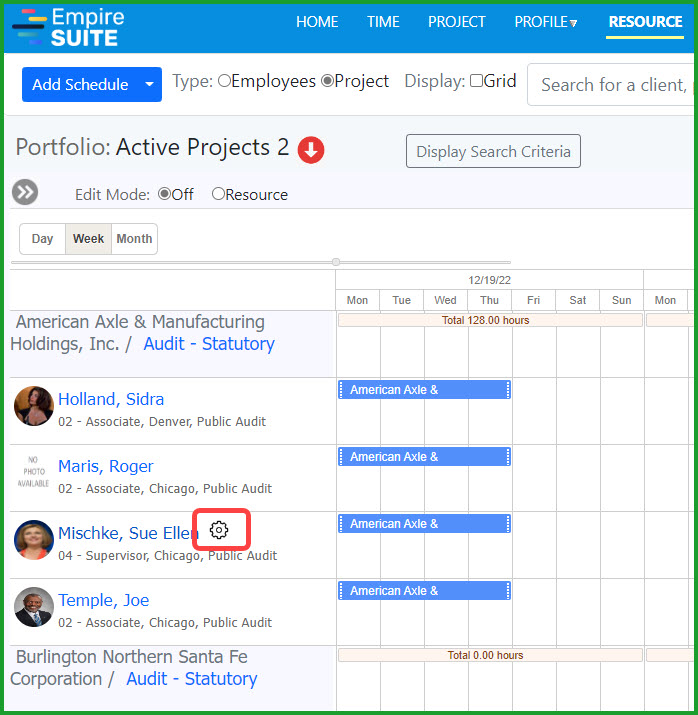Open Maris, Roger employee link
Image resolution: width=698 pixels, height=715 pixels.
pyautogui.click(x=106, y=466)
